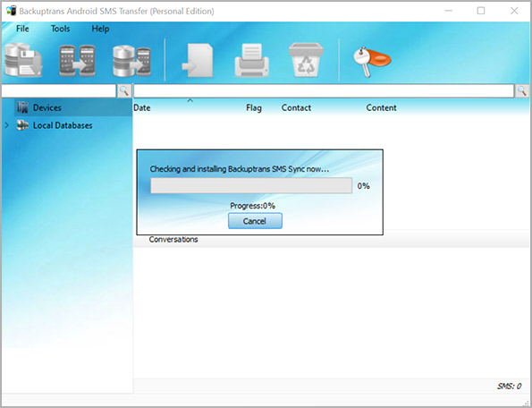The width and height of the screenshot is (532, 408).
Task: Focus the message list search field
Action: (324, 91)
